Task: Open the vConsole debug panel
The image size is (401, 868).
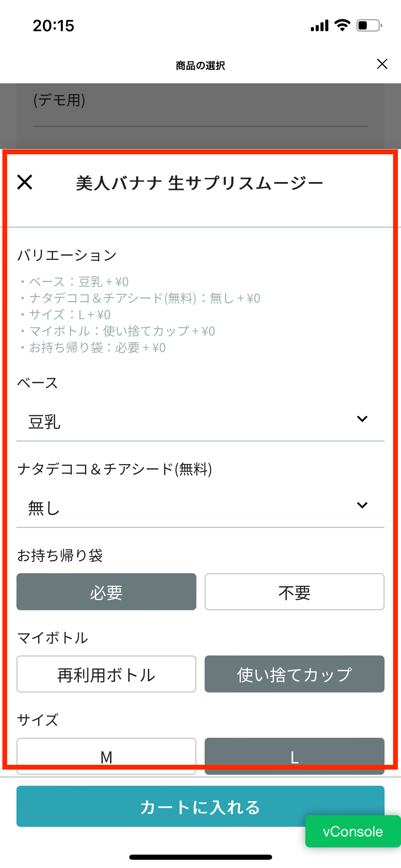Action: (x=353, y=831)
